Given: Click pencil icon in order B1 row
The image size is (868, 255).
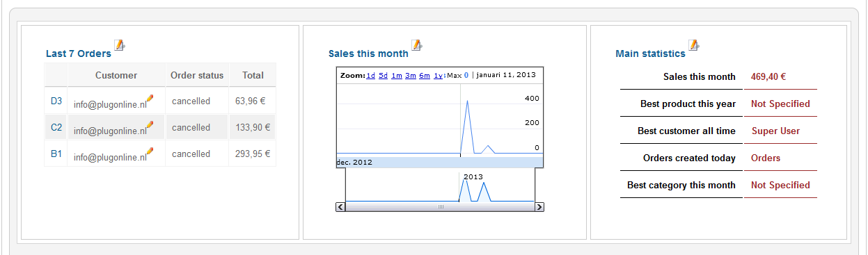Looking at the screenshot, I should (150, 151).
